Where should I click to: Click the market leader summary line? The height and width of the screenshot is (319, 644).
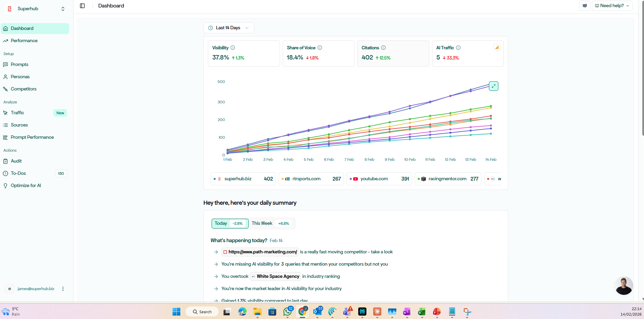pos(281,289)
